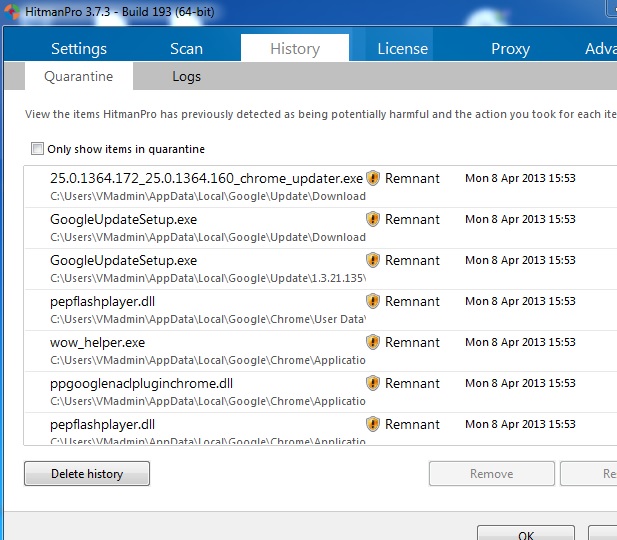
Task: Click shield icon on last pepflashplayer.dll row
Action: 373,424
